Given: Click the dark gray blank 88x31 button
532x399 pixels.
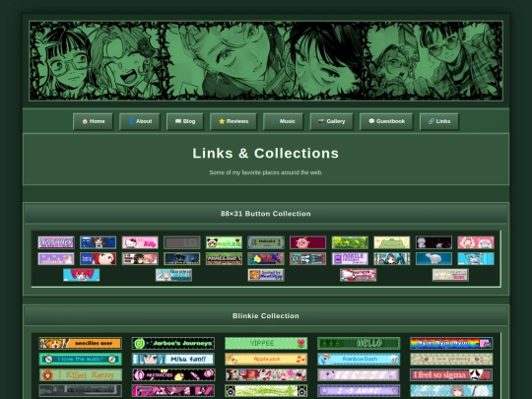Looking at the screenshot, I should coord(182,242).
